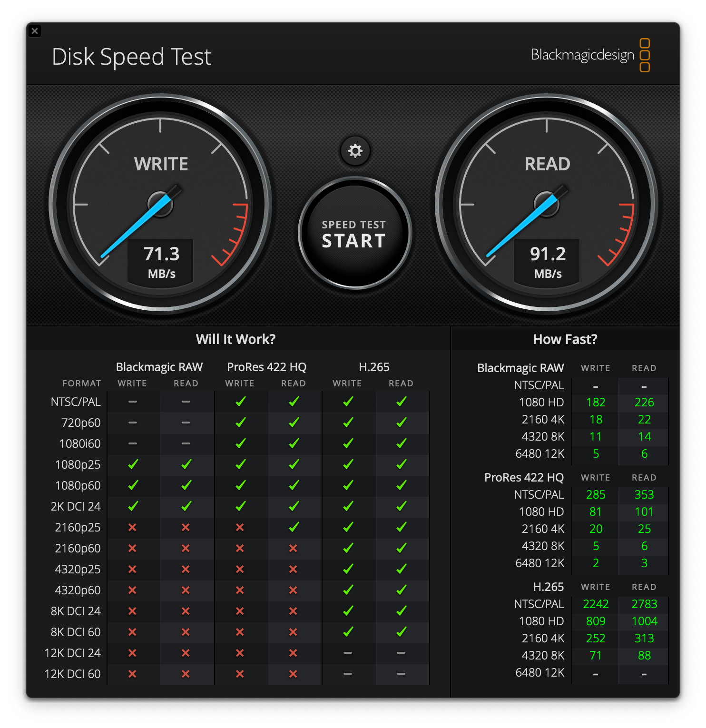Click H.265 write dash for 12K DCI 24
The height and width of the screenshot is (728, 706).
(x=348, y=653)
